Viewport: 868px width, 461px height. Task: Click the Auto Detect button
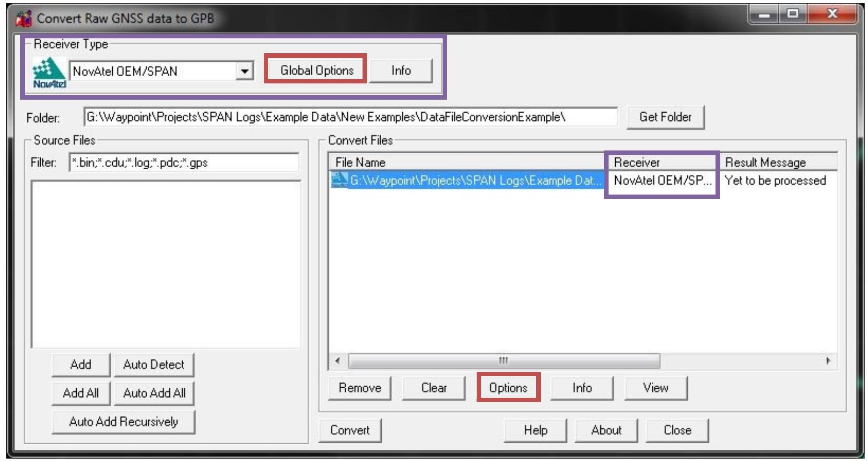(154, 365)
